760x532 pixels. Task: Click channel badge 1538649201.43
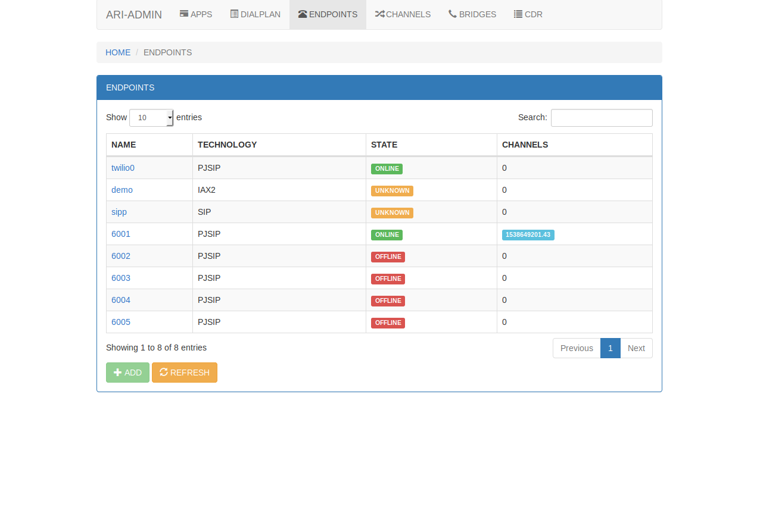[528, 235]
